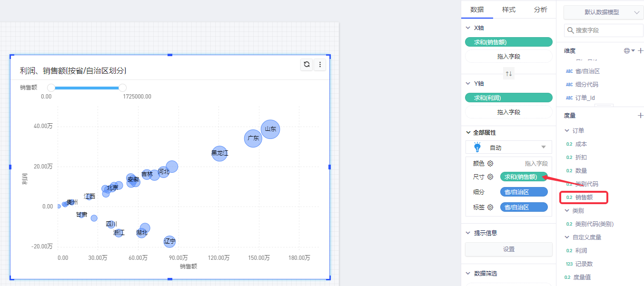Click the right handle of 销售额 slider
The height and width of the screenshot is (286, 644).
click(x=122, y=88)
